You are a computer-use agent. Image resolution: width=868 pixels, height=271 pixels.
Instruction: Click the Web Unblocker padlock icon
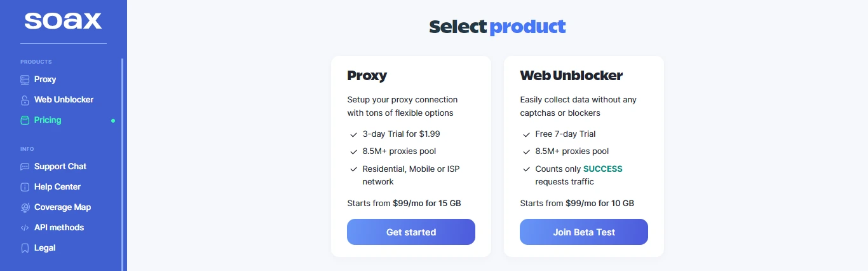[x=25, y=100]
